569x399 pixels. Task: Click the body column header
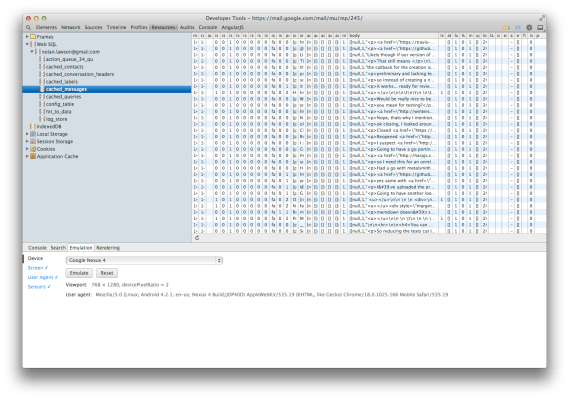pos(393,36)
